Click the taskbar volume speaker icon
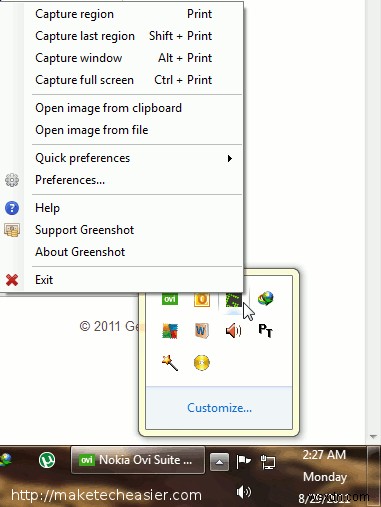381x507 pixels. pos(243,492)
